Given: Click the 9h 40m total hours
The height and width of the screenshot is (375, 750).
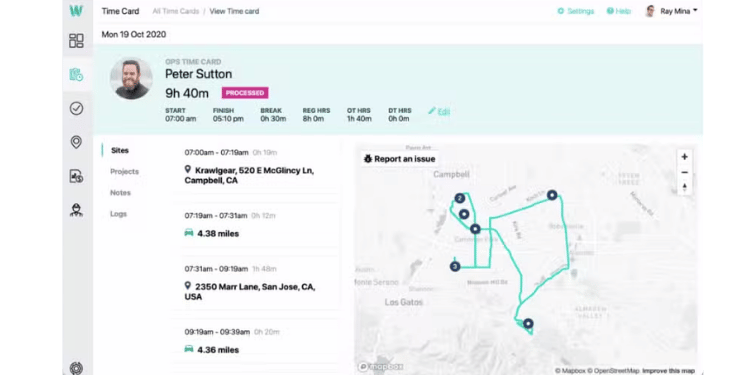Looking at the screenshot, I should point(187,93).
